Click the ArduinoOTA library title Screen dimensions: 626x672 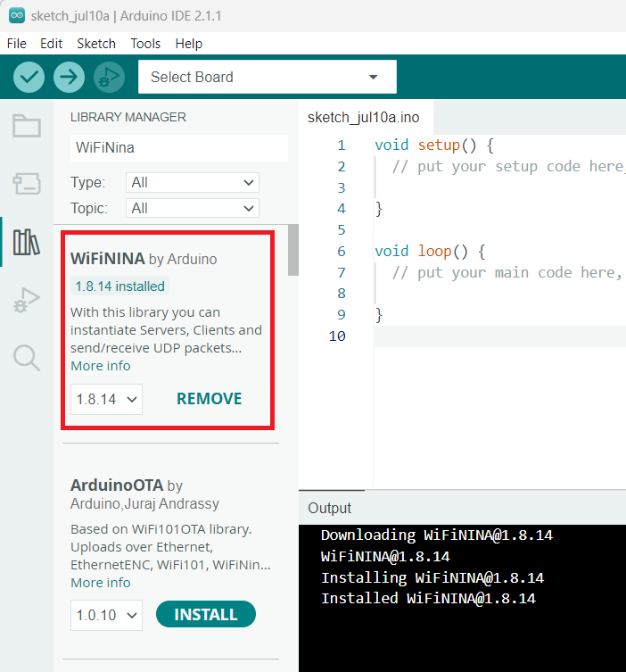[x=117, y=485]
